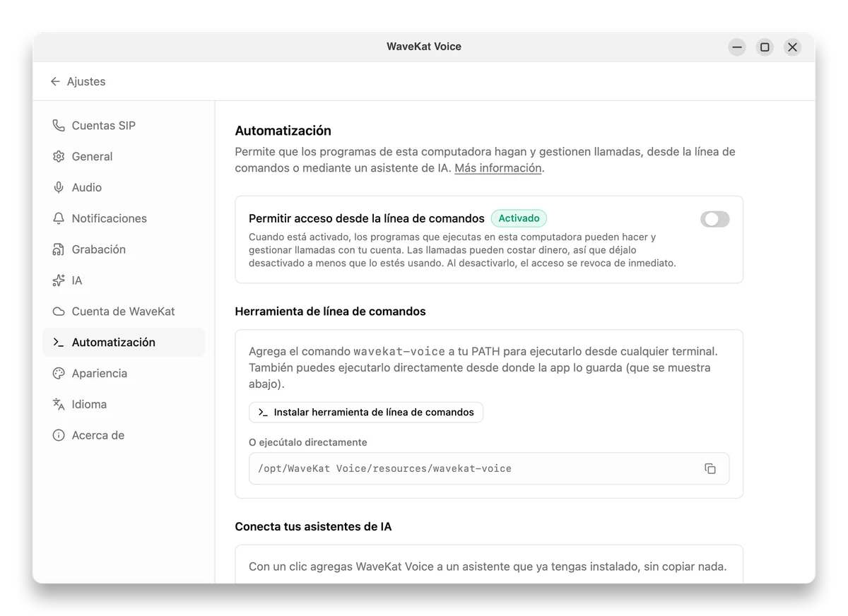Click the terminal prompt icon for Automatización
848x616 pixels.
pos(59,343)
